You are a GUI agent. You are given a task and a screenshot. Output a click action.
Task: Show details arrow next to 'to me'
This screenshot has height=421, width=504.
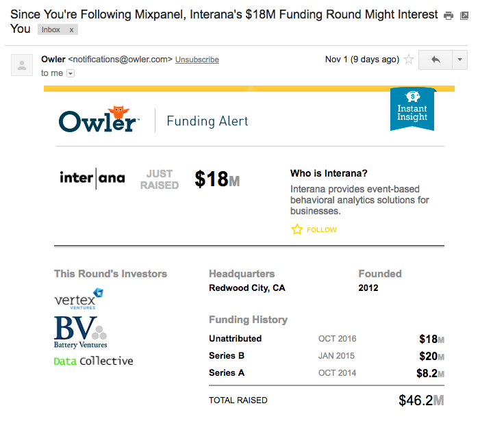pos(71,74)
